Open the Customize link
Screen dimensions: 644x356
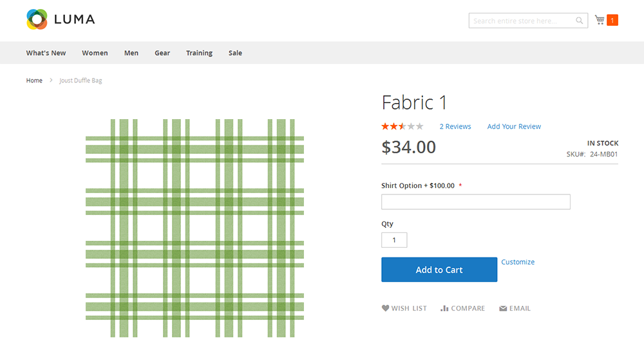click(518, 262)
